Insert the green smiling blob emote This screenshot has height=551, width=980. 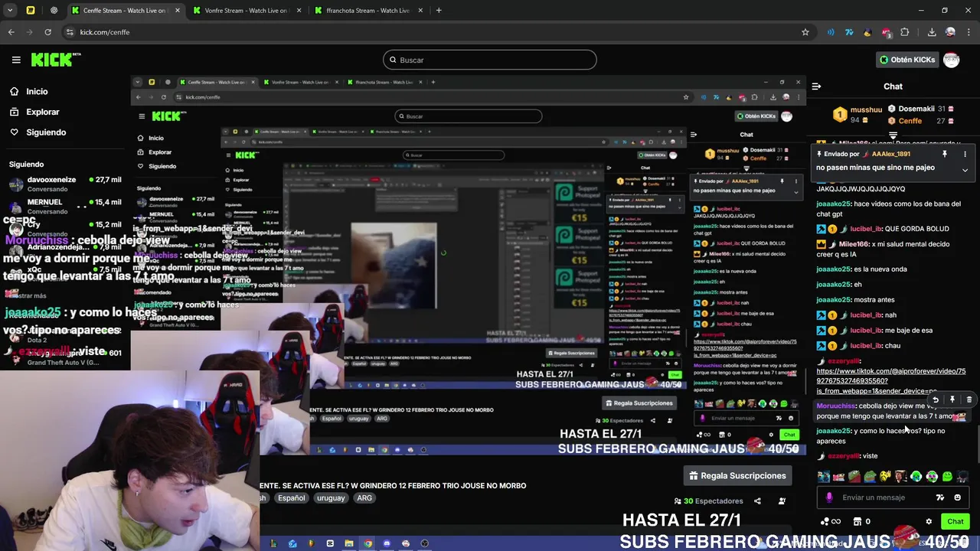[947, 476]
